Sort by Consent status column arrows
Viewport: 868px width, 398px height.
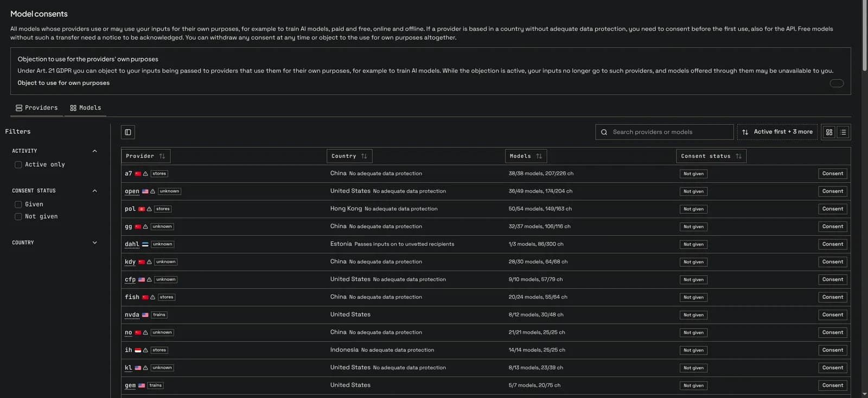click(738, 156)
